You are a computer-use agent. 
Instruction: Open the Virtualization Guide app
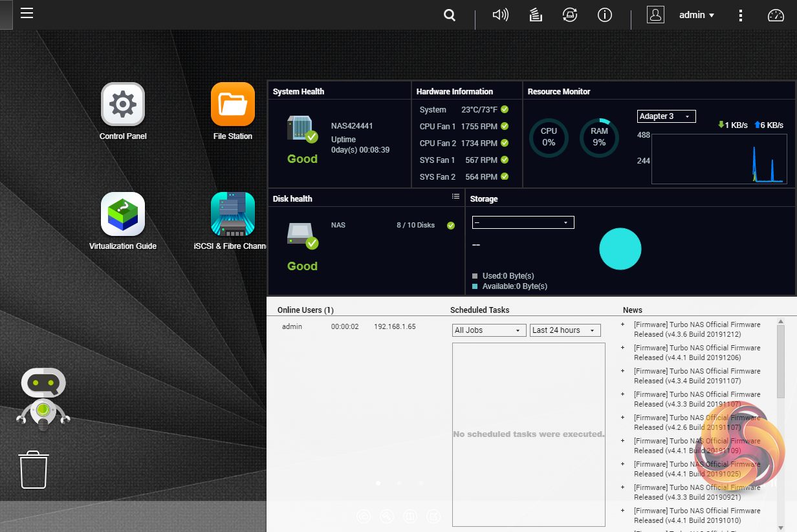coord(123,215)
